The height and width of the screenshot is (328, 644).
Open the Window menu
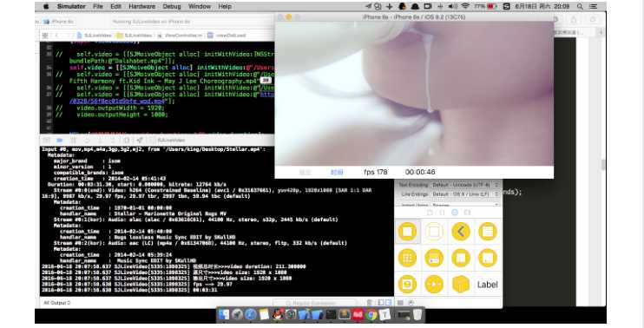(x=200, y=7)
